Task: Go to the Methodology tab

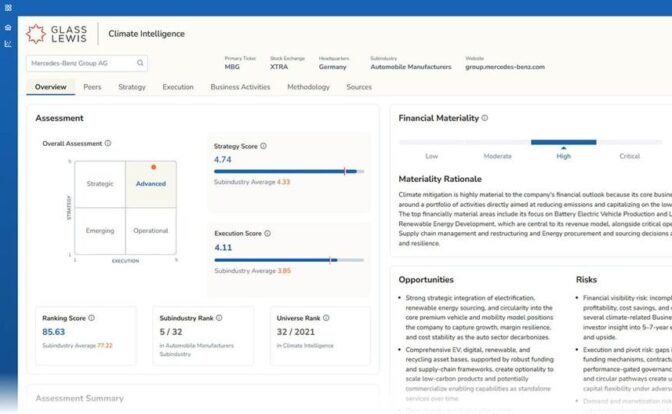Action: click(x=308, y=87)
